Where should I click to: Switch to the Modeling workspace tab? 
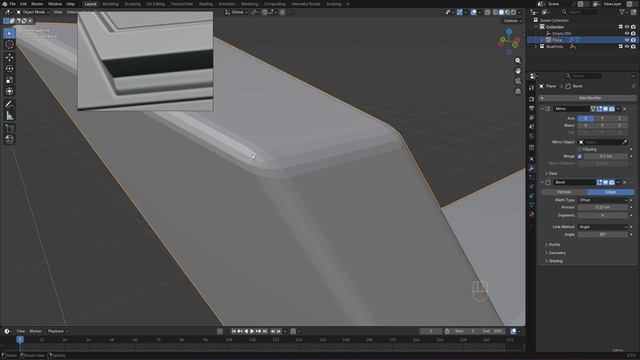110,4
